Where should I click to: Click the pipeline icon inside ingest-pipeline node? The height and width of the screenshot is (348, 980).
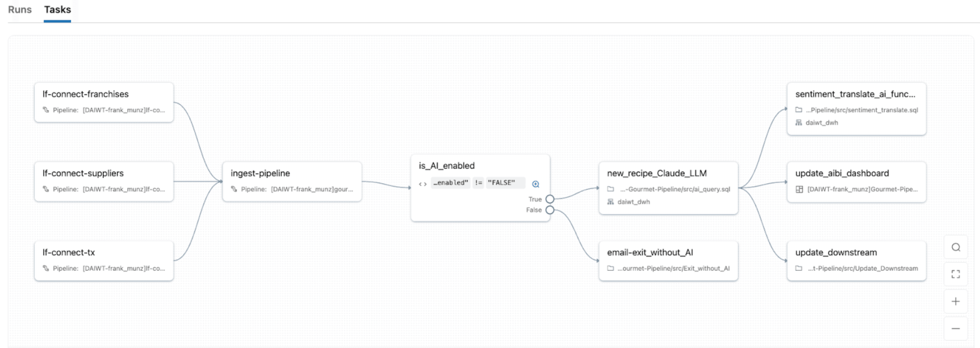tap(235, 189)
